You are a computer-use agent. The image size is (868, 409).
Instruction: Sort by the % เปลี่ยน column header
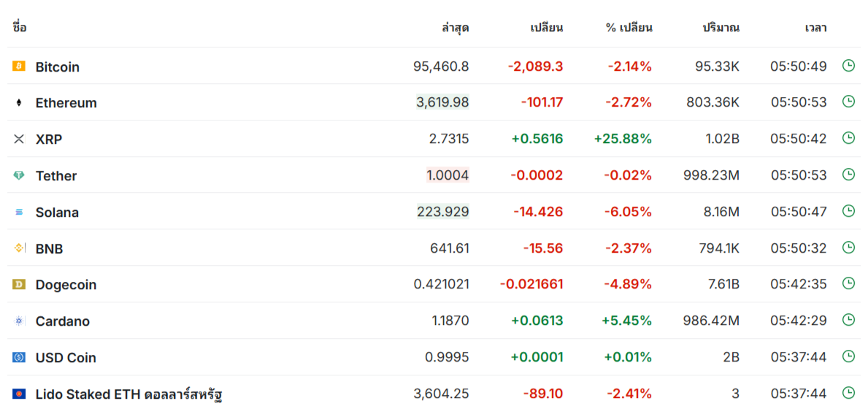point(629,28)
